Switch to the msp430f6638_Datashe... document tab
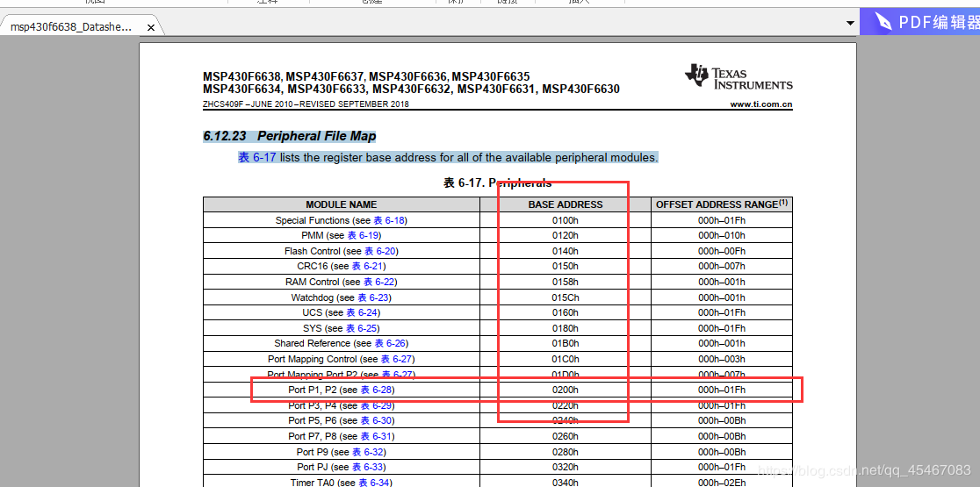Viewport: 980px width, 487px height. click(71, 27)
